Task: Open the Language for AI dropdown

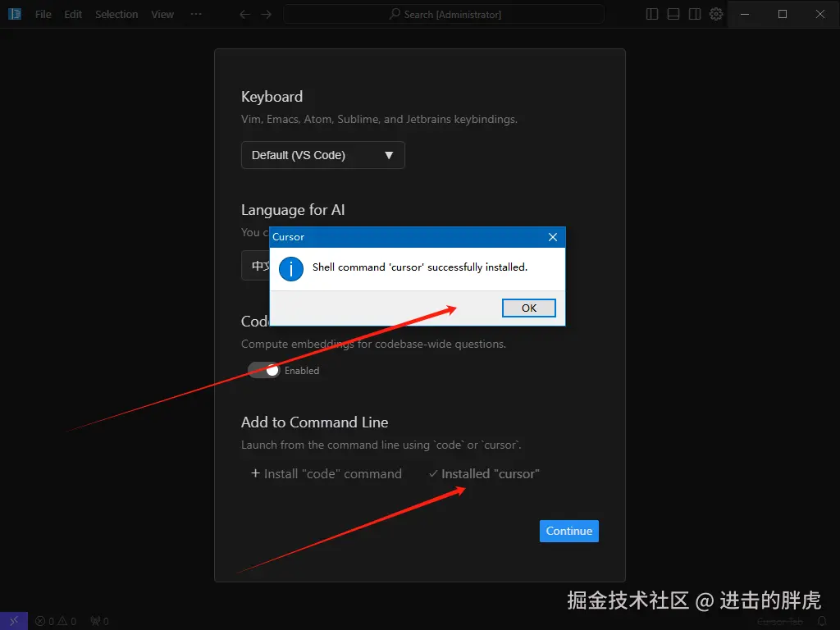Action: point(256,265)
